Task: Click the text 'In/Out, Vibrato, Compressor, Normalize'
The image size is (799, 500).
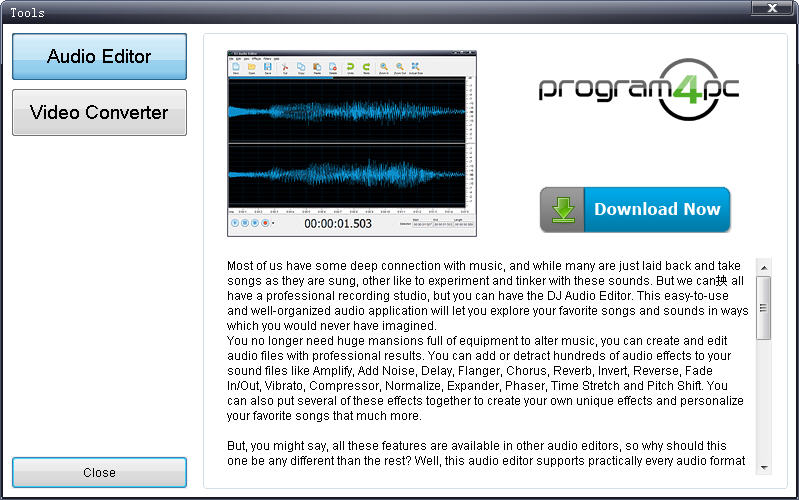Action: pyautogui.click(x=334, y=386)
